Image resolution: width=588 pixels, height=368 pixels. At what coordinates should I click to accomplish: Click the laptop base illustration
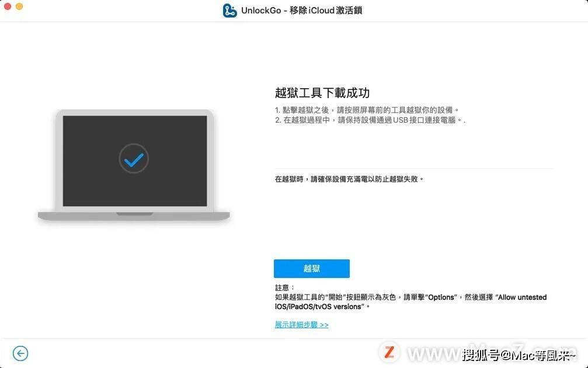134,216
